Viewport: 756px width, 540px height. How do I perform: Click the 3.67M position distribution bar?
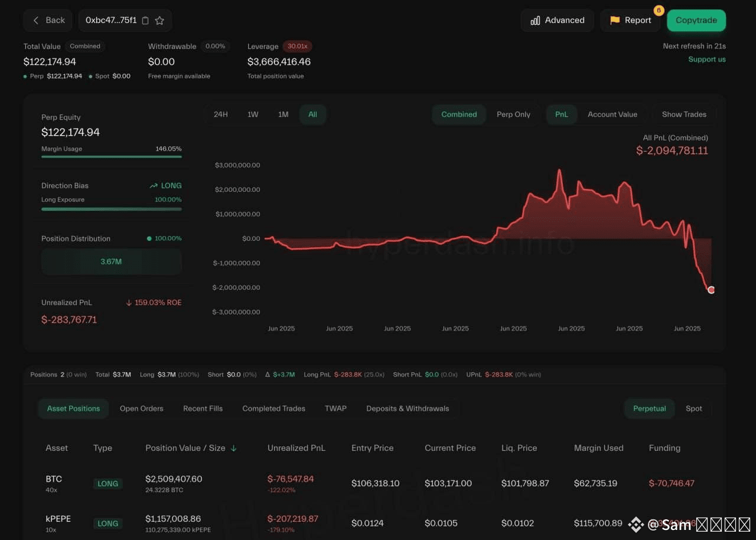coord(112,261)
